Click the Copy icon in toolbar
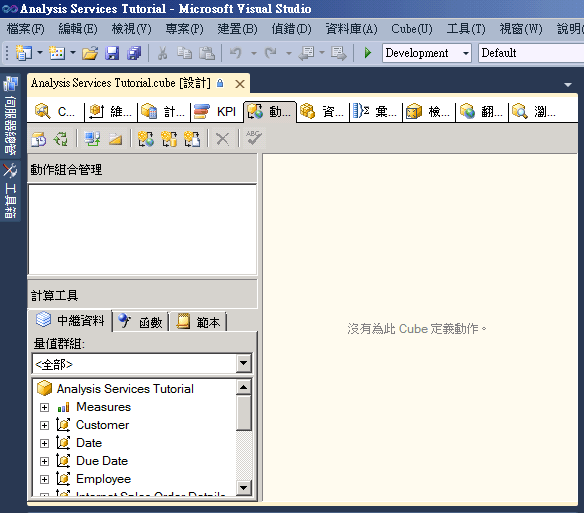 (x=184, y=53)
